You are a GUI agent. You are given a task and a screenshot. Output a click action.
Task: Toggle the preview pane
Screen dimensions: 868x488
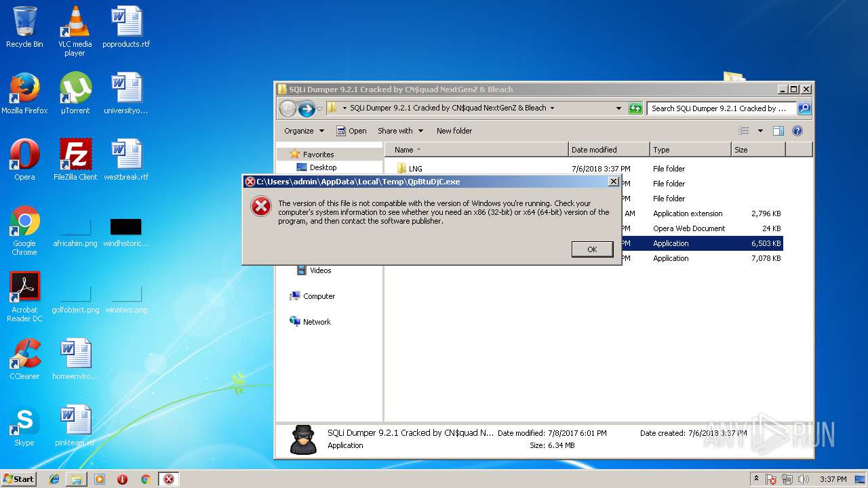coord(778,131)
